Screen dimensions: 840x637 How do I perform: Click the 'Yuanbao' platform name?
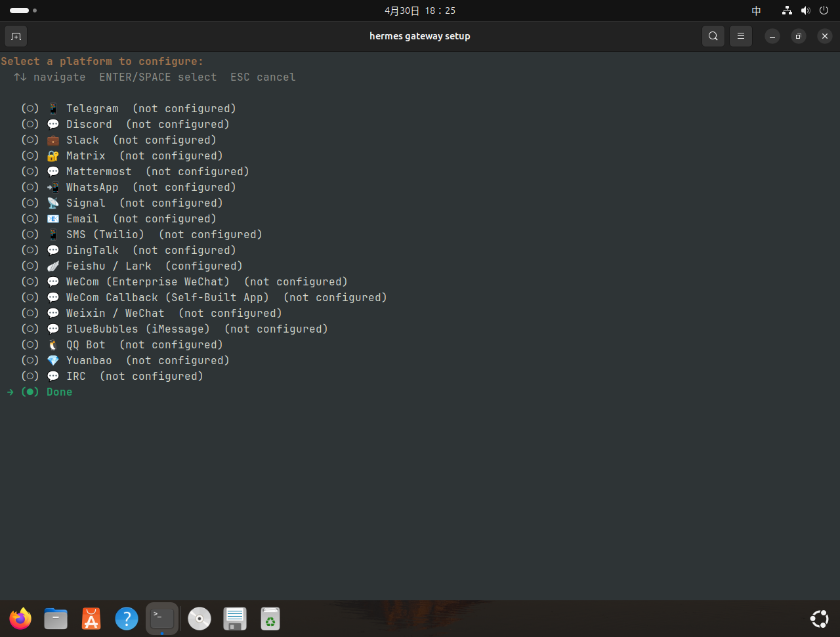pyautogui.click(x=89, y=361)
